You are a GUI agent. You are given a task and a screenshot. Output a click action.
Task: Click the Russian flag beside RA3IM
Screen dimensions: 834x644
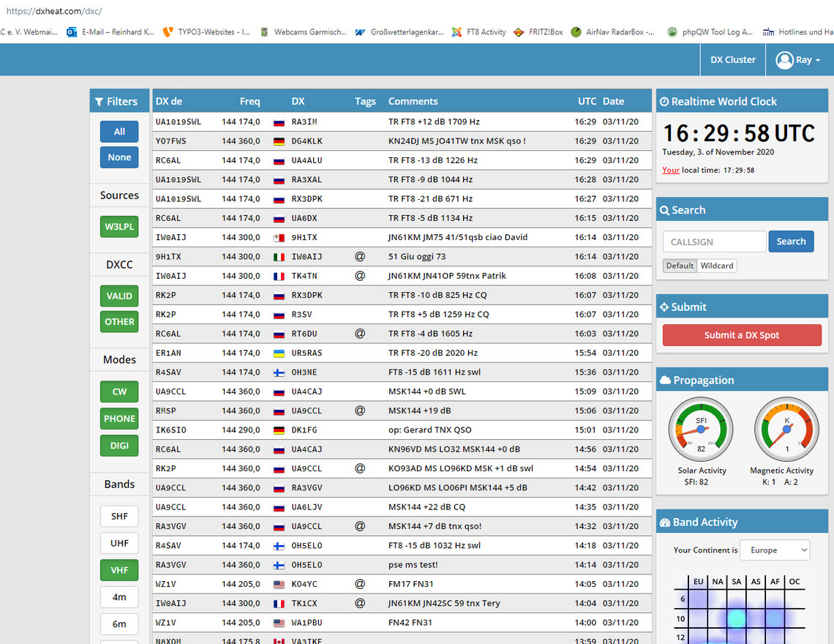pyautogui.click(x=279, y=122)
